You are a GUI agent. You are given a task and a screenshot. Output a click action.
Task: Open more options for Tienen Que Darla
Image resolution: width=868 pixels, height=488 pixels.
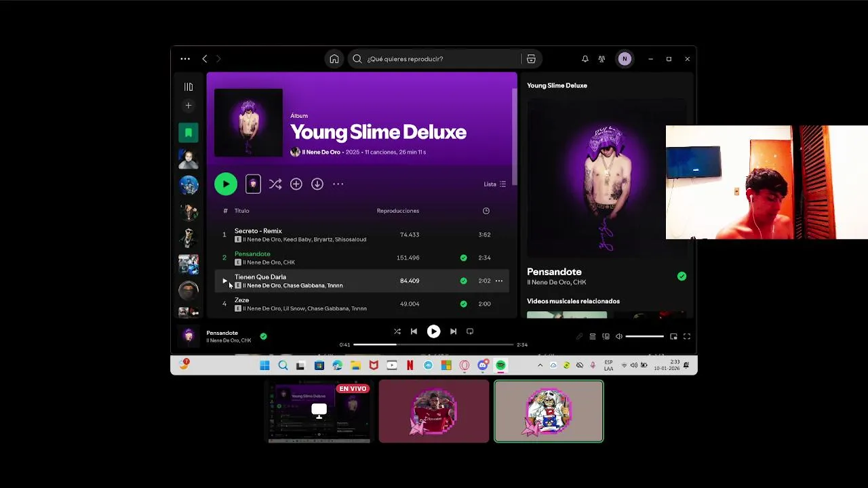tap(499, 281)
